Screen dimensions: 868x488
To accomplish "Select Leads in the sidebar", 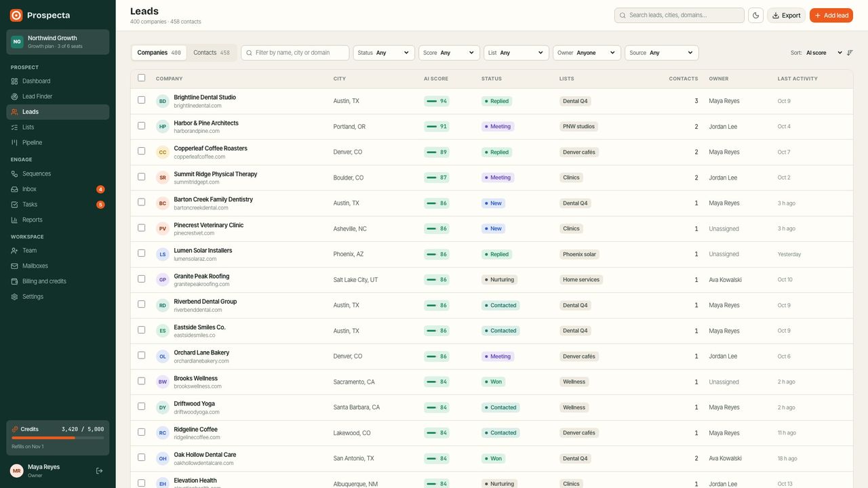I will click(58, 112).
